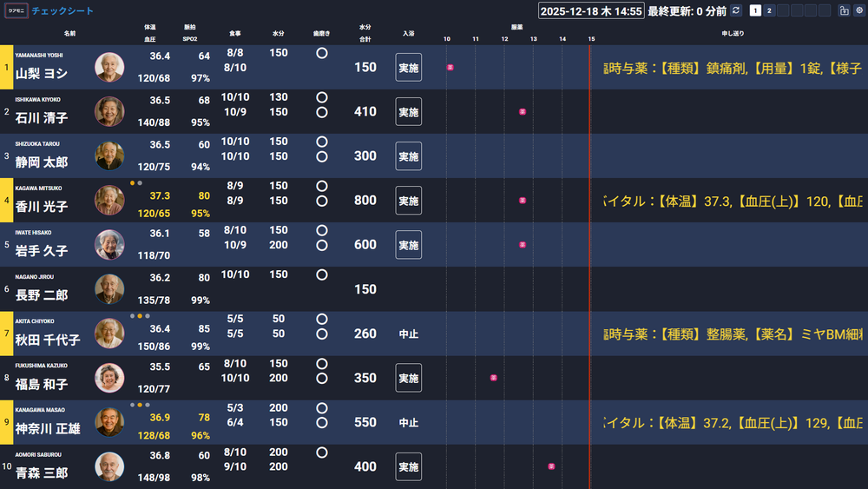Click the tooth-brushing circle in 青森 三郎 row

(x=322, y=453)
